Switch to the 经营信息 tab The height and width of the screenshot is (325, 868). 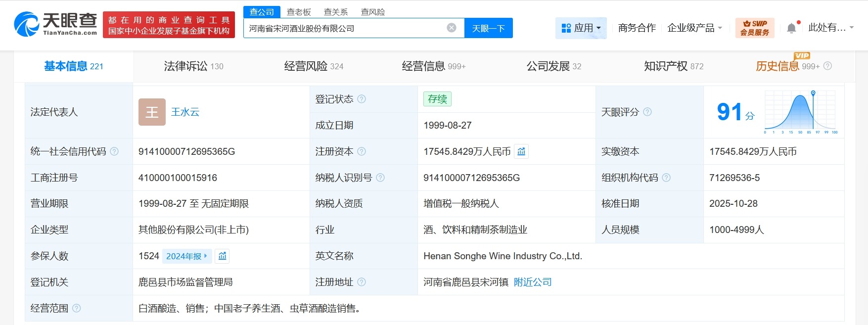(x=434, y=66)
